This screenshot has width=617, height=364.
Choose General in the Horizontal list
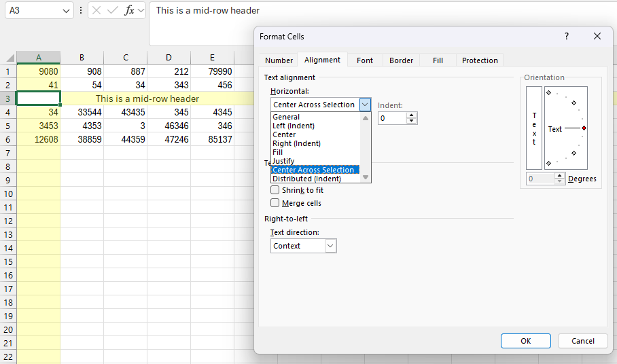click(315, 117)
